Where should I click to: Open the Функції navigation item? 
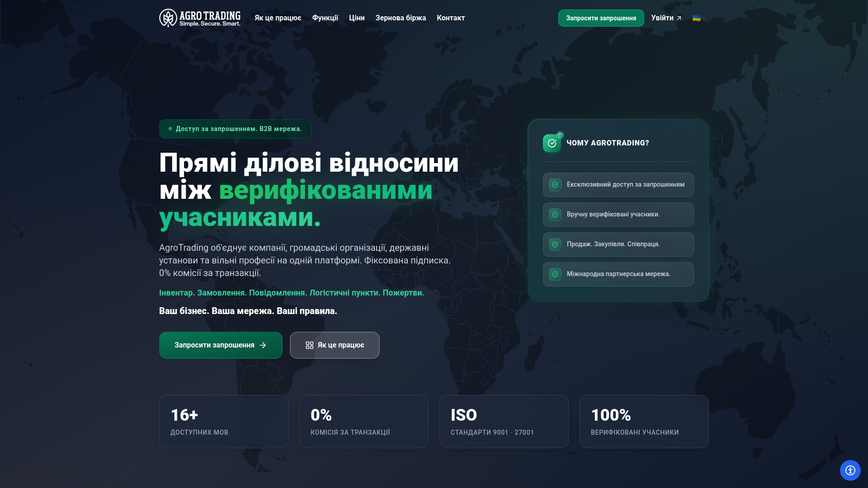(325, 18)
